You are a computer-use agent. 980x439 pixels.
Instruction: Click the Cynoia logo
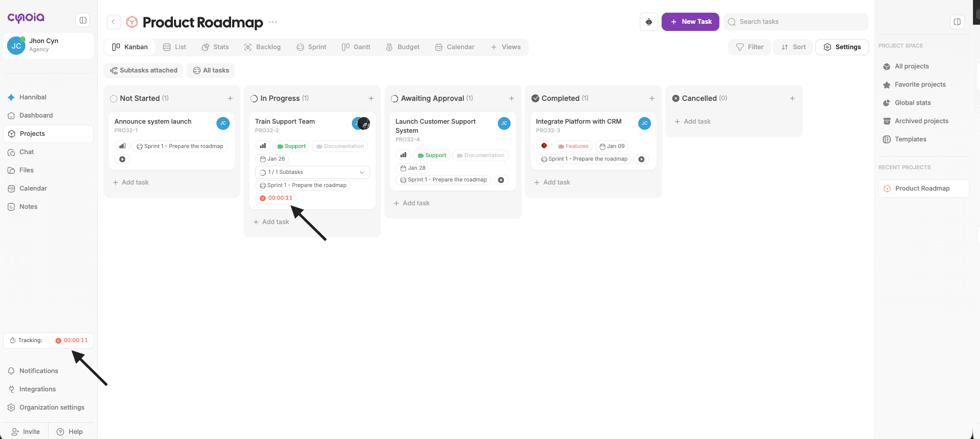pos(26,18)
